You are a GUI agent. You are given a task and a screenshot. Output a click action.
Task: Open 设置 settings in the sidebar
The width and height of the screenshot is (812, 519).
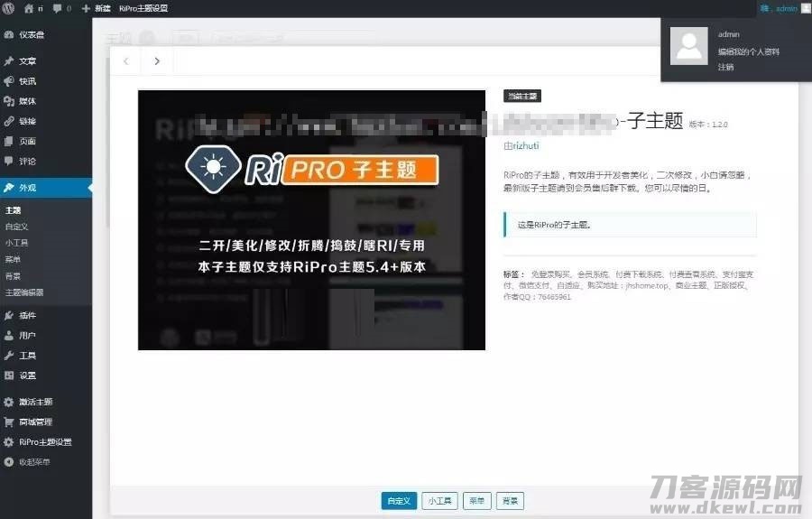[27, 375]
